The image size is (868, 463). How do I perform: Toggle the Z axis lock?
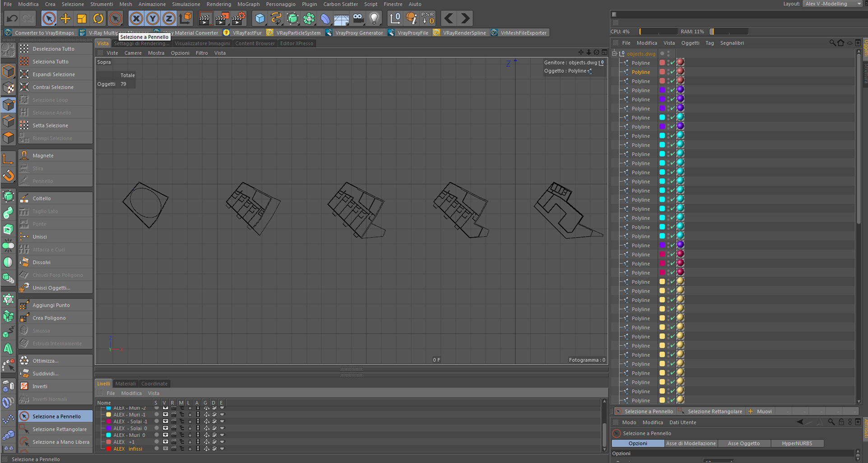tap(169, 19)
